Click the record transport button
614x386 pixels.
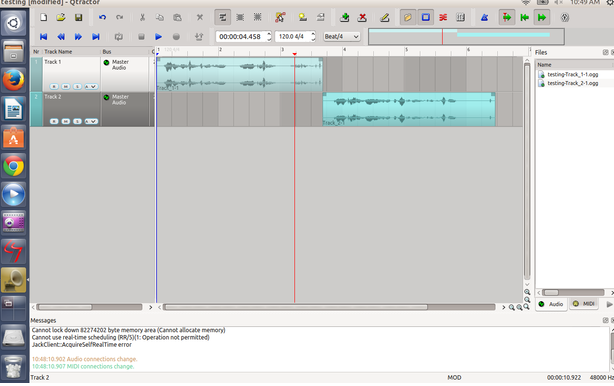point(176,36)
